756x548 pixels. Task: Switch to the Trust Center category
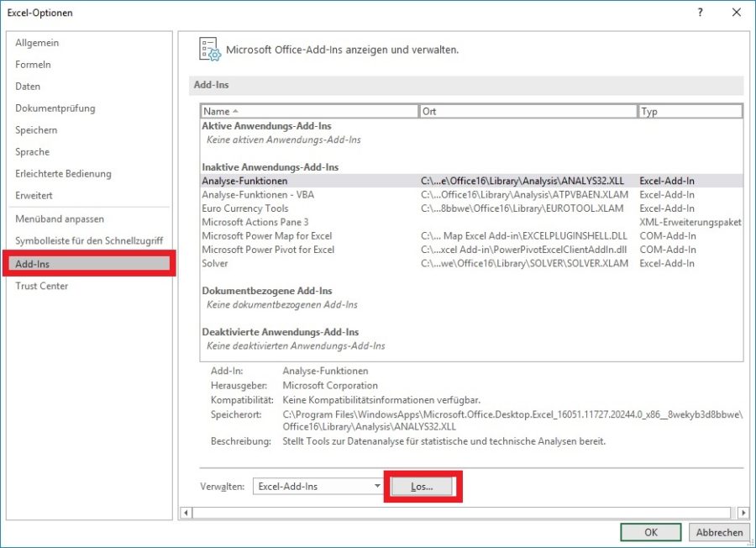coord(41,286)
